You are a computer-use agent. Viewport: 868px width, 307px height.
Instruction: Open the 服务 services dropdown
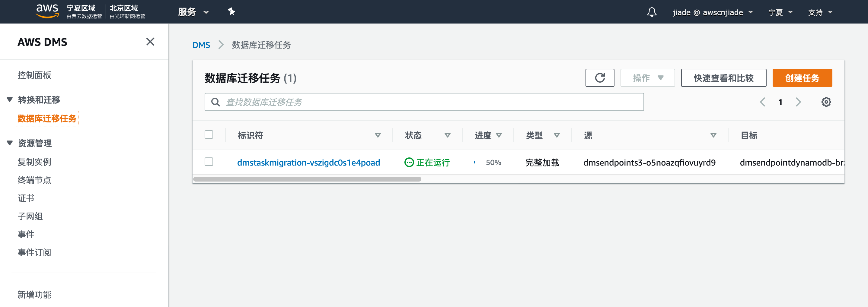193,12
